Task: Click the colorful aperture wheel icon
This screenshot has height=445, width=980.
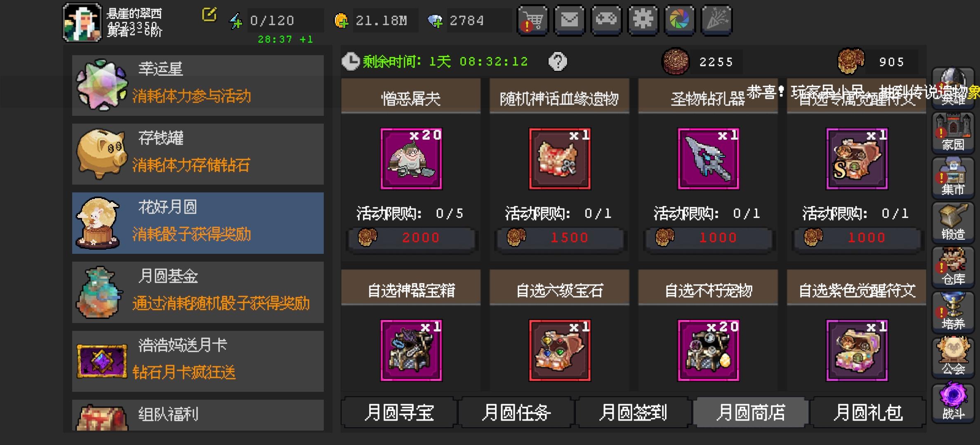Action: click(680, 20)
